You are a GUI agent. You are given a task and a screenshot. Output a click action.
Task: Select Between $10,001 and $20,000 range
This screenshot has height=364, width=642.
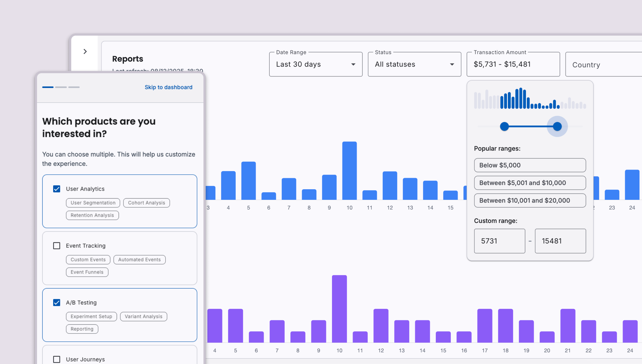tap(530, 200)
